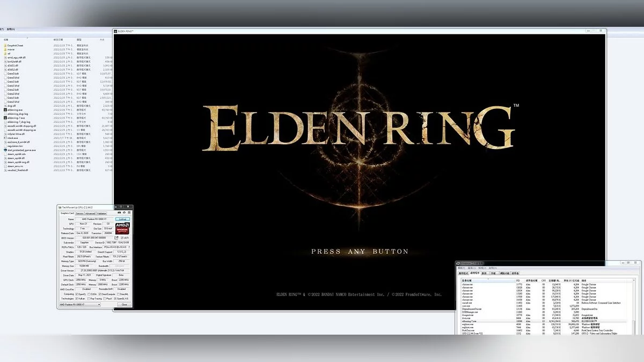Toggle the DirectCompute checkbox in GPU-Z
The width and height of the screenshot is (644, 362).
coord(100,294)
